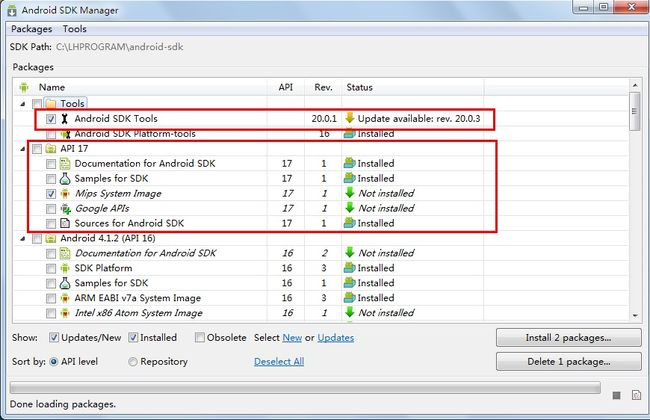Click the SDK Manager title bar app icon
The width and height of the screenshot is (650, 420).
(12, 10)
